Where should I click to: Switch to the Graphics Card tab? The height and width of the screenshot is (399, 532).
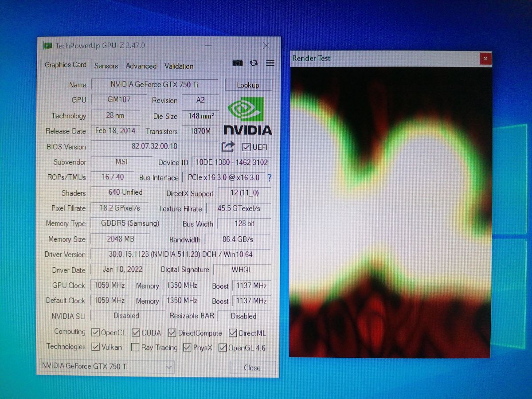pyautogui.click(x=66, y=65)
